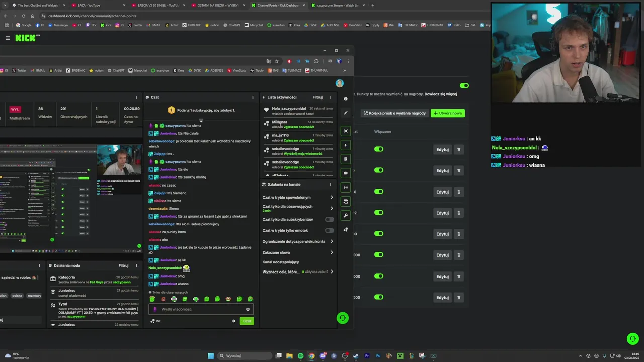Send message with green Czat button
This screenshot has height=362, width=644.
point(247,321)
